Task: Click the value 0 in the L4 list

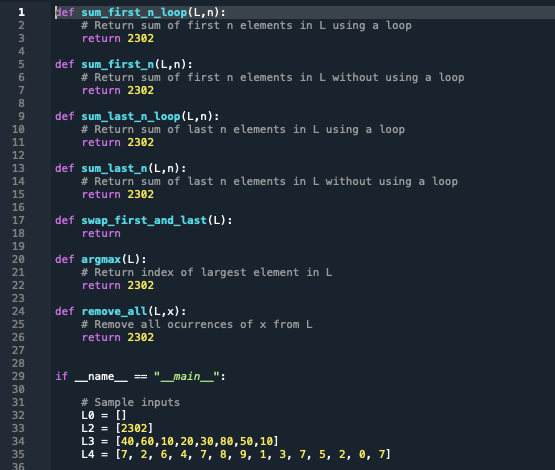Action: coord(362,454)
